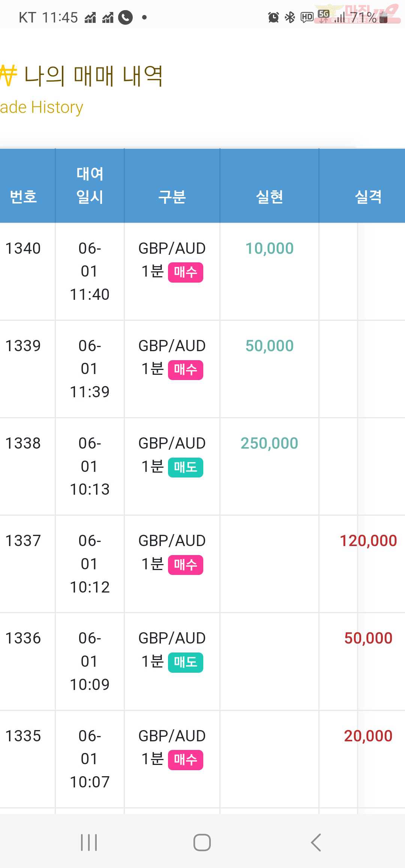405x868 pixels.
Task: Tap the 매도 badge in row 1336
Action: click(185, 662)
